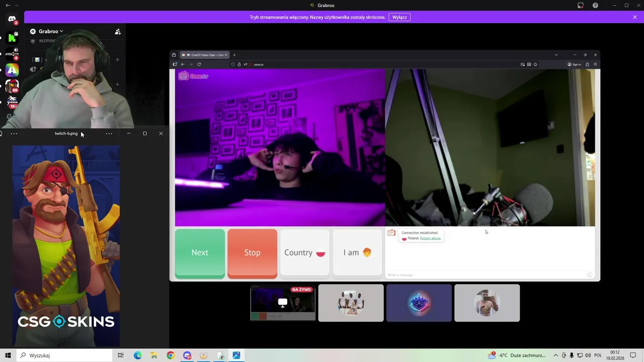This screenshot has height=362, width=644.
Task: Open volume control in system tray
Action: pyautogui.click(x=588, y=355)
